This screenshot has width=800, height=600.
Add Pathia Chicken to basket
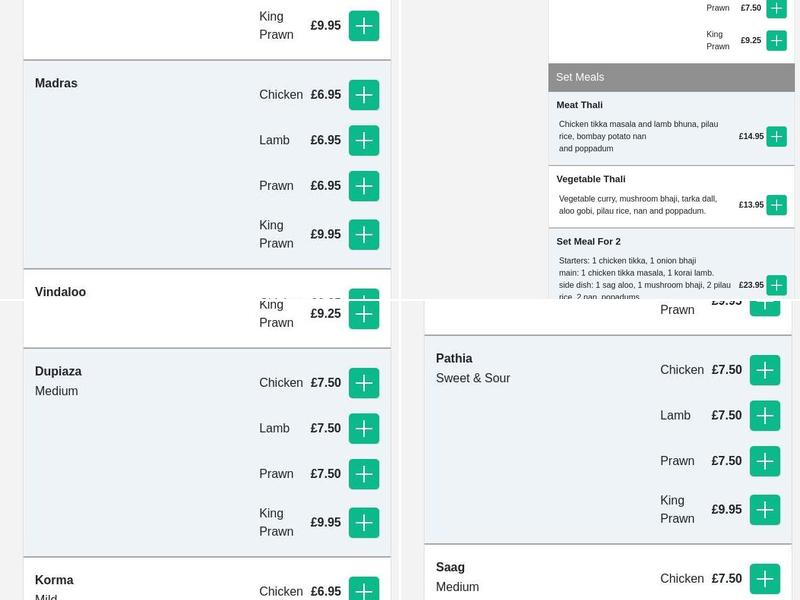765,370
